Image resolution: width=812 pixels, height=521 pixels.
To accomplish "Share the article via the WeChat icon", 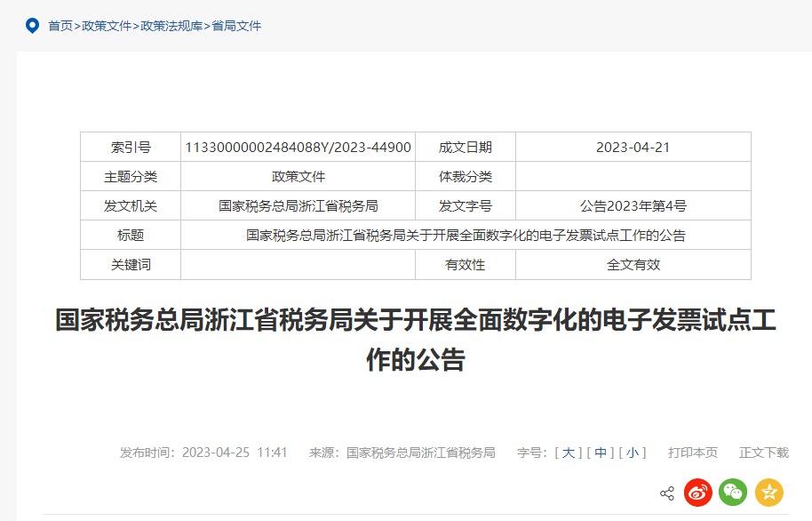I will (x=733, y=492).
